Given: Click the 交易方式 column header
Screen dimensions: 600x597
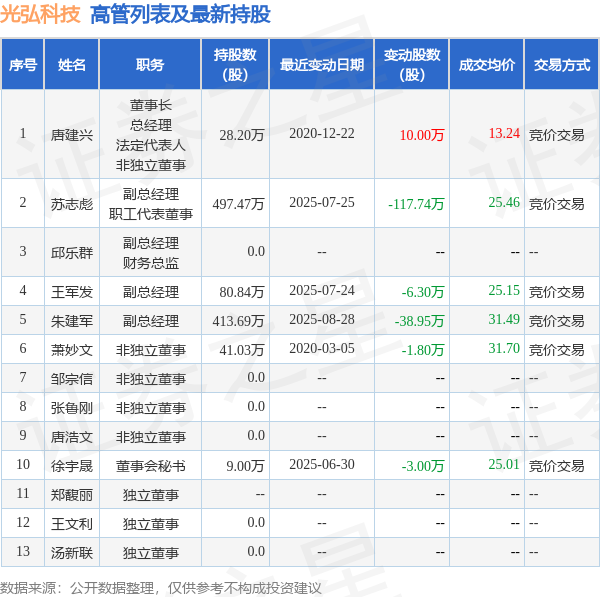Looking at the screenshot, I should 562,65.
